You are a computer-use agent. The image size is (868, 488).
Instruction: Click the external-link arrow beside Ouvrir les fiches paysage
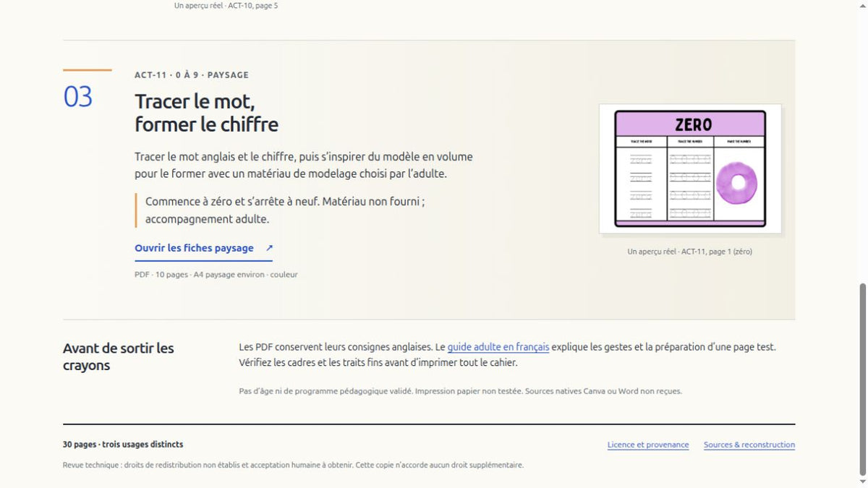coord(269,248)
